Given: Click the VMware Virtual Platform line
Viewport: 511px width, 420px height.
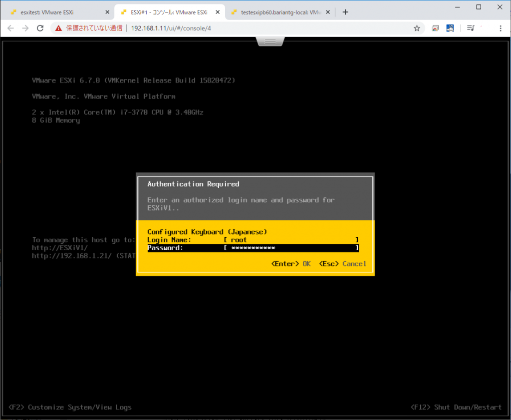Looking at the screenshot, I should pyautogui.click(x=104, y=96).
